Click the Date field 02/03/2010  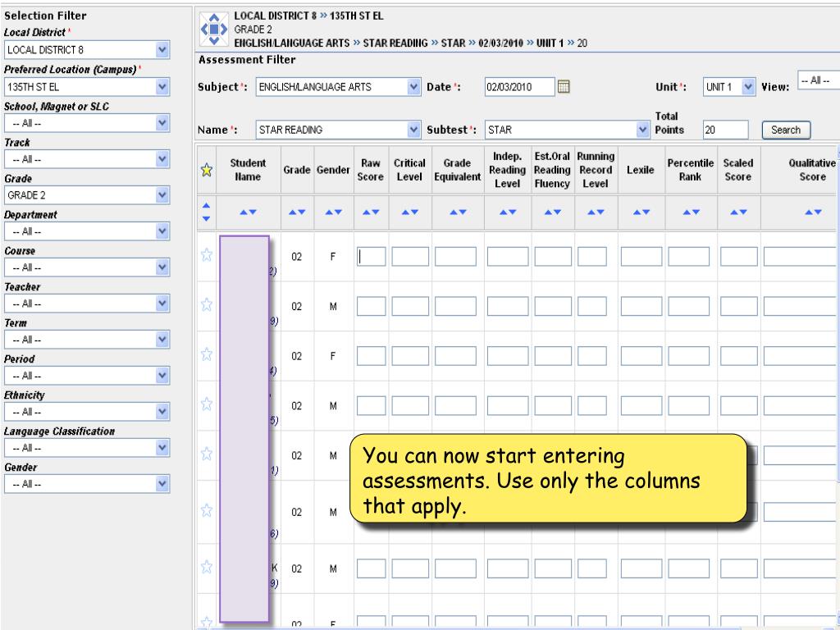coord(519,87)
